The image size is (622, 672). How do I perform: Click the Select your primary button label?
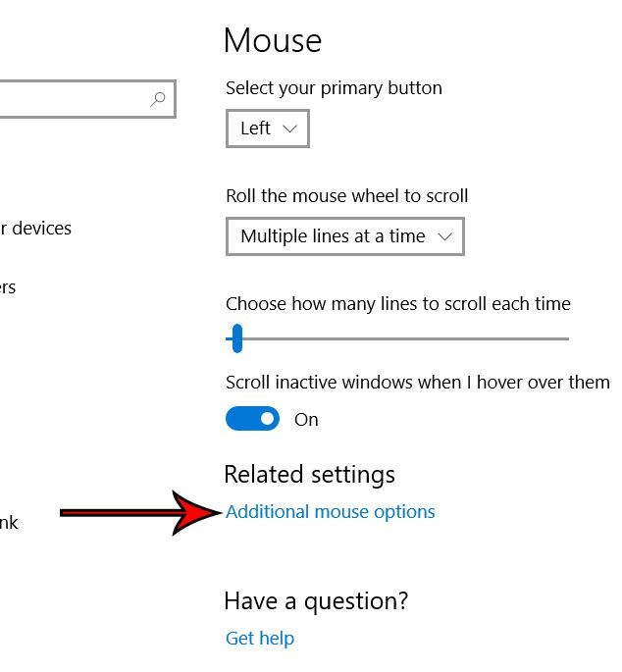(x=334, y=88)
